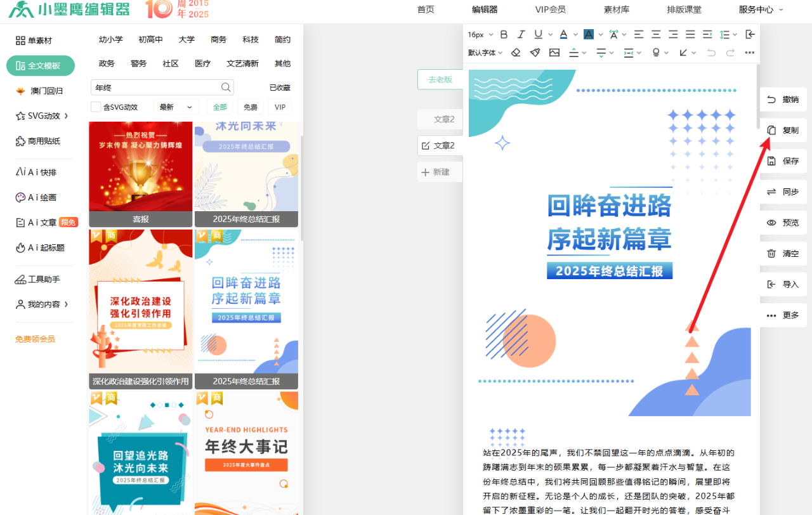Open the 排版课堂 menu item

tap(684, 10)
